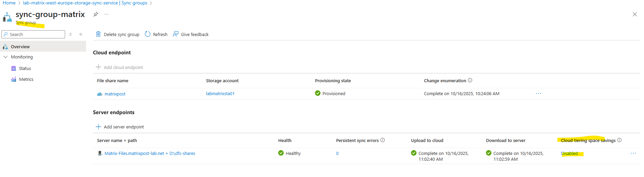Show Persistent sync errors info tooltip
The width and height of the screenshot is (644, 177).
[382, 140]
